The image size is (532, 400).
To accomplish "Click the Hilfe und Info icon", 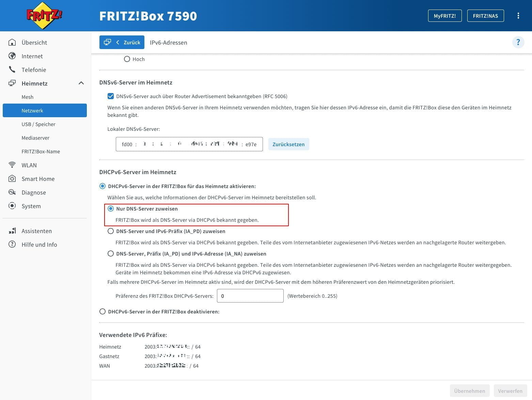I will [12, 244].
